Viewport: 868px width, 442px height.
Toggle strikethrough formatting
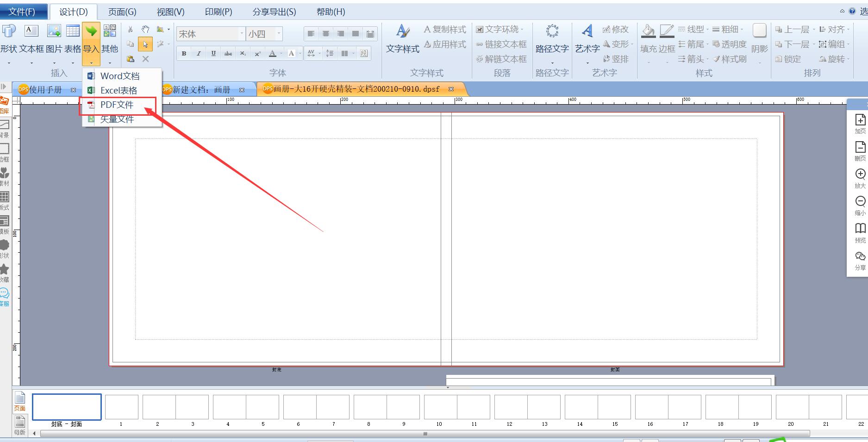pyautogui.click(x=228, y=54)
